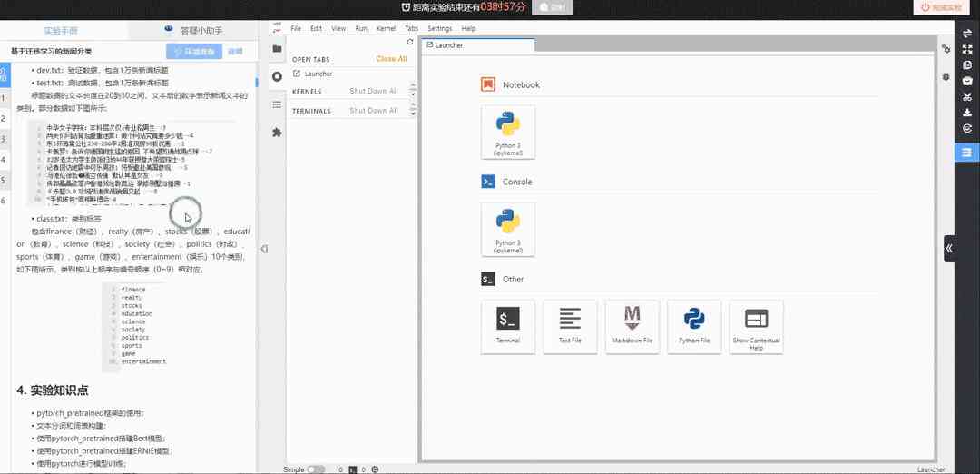Click the scissors icon in dark sidebar

pyautogui.click(x=967, y=97)
